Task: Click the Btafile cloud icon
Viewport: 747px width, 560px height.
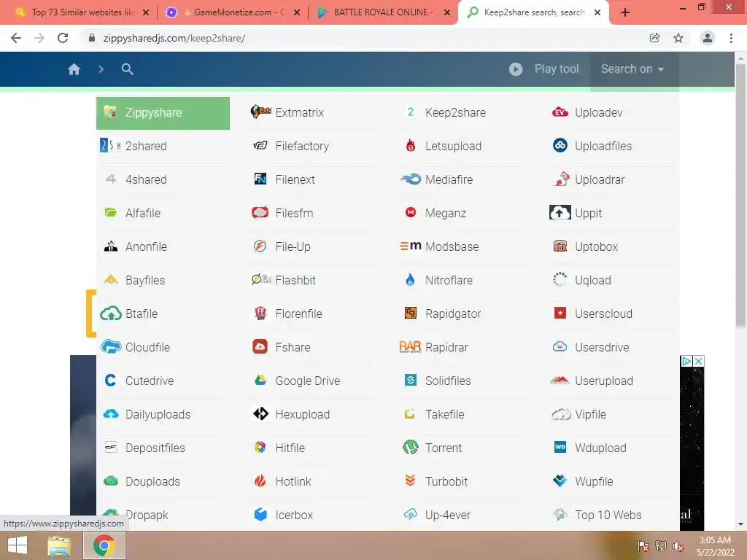Action: [x=111, y=314]
